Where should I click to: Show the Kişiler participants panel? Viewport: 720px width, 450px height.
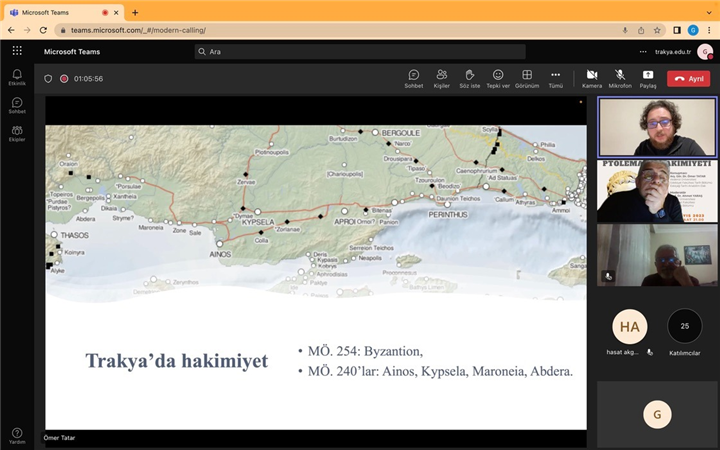pyautogui.click(x=442, y=79)
